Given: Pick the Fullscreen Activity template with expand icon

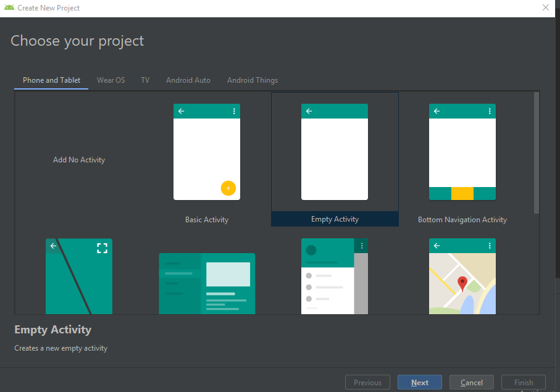Looking at the screenshot, I should click(79, 277).
